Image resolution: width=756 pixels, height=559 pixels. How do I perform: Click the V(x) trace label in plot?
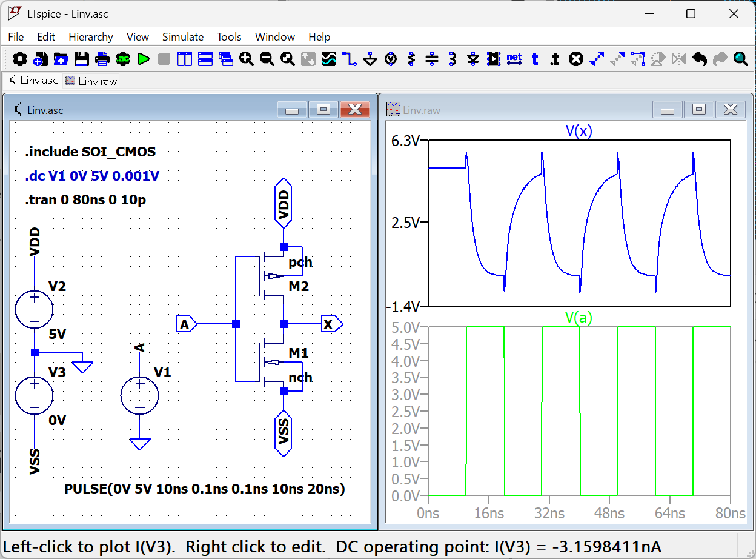[x=579, y=132]
